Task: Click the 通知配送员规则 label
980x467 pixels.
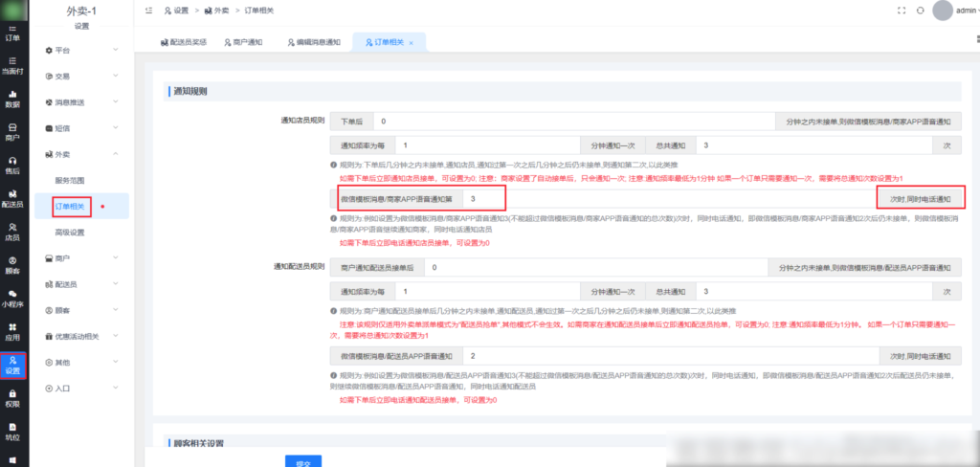Action: [x=299, y=267]
